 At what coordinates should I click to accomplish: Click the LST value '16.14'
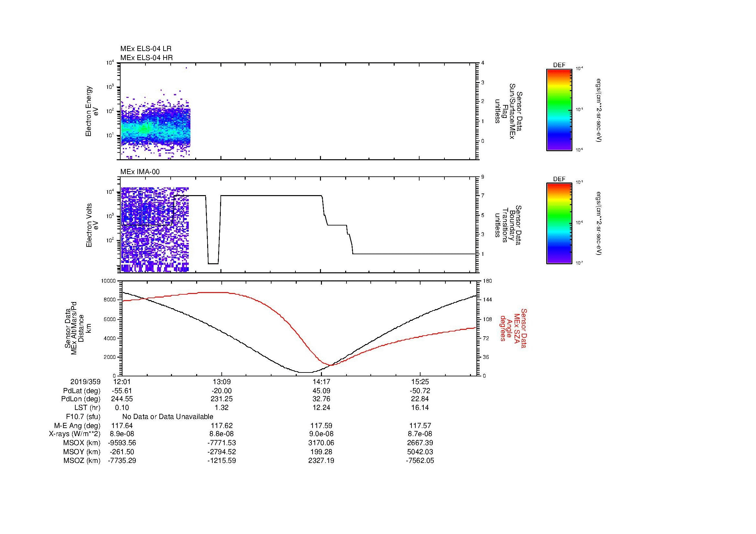click(420, 408)
